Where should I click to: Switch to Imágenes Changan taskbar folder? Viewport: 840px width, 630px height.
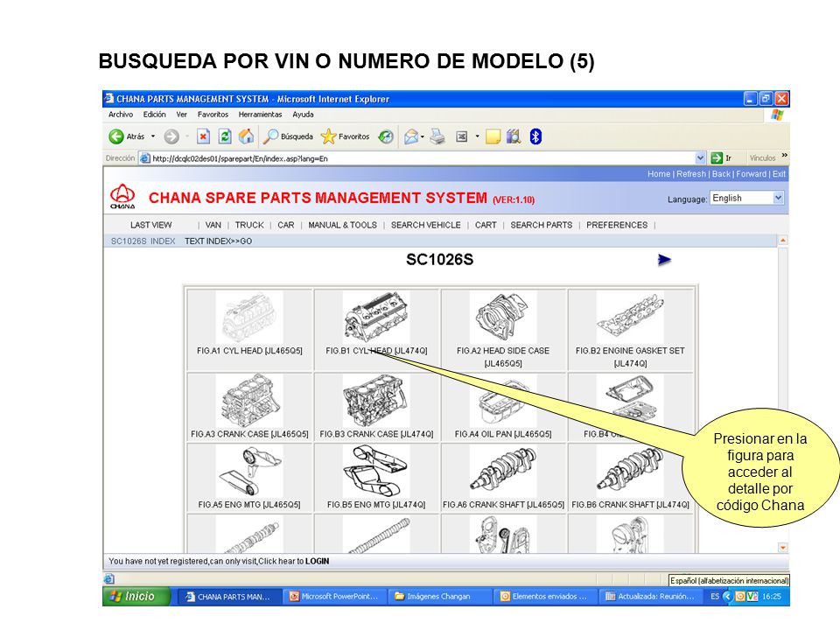point(438,596)
